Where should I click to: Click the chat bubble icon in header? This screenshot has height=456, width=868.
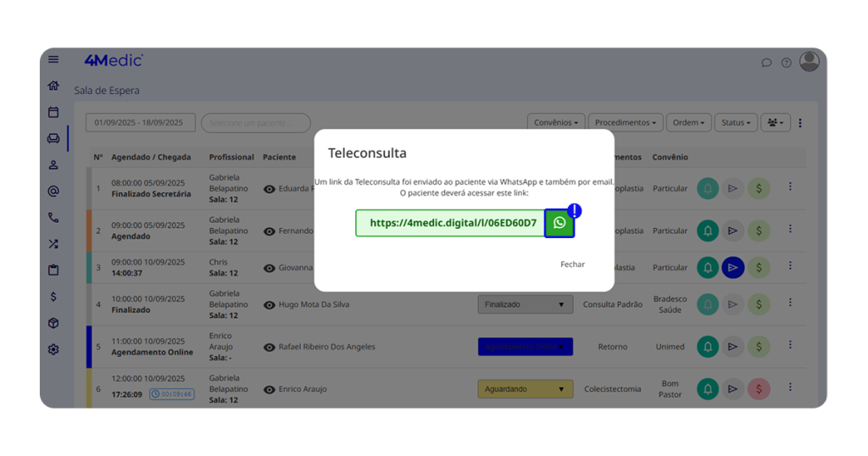766,63
